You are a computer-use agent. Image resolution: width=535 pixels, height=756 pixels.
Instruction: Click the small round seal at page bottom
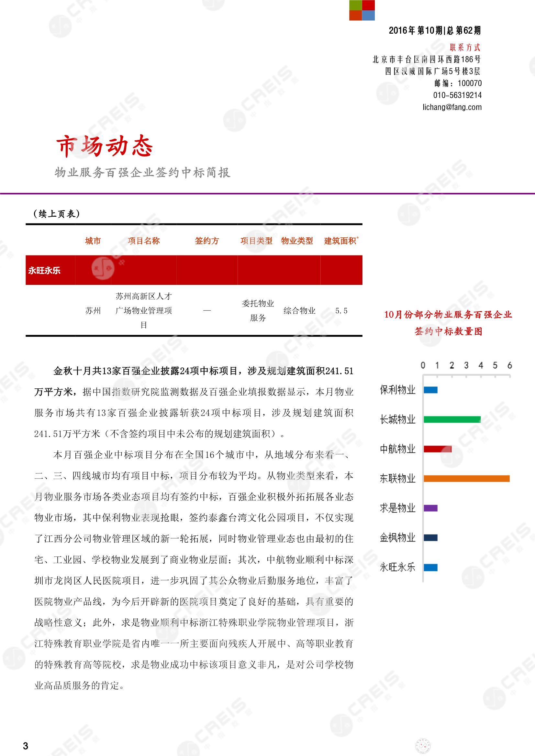pos(423,746)
